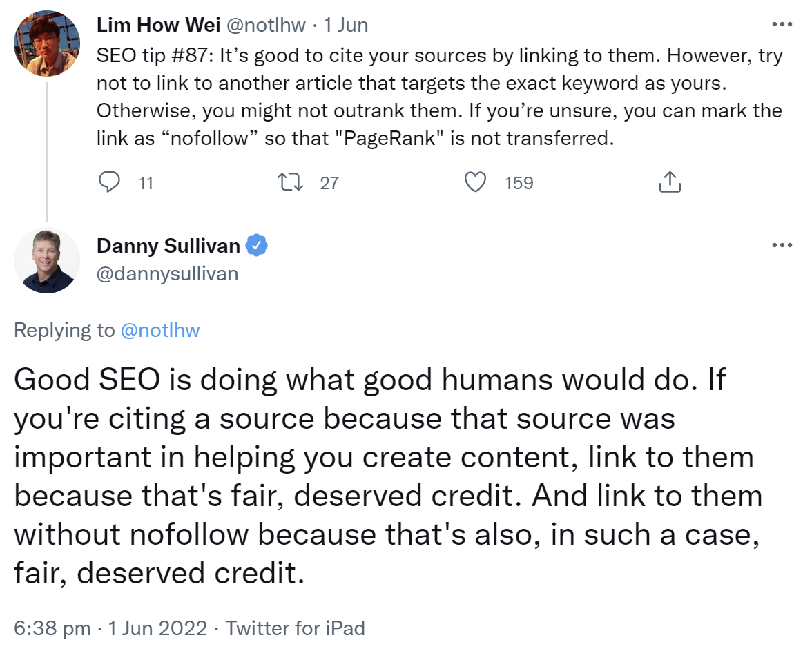Open more options on Danny Sullivan's reply

click(x=782, y=245)
